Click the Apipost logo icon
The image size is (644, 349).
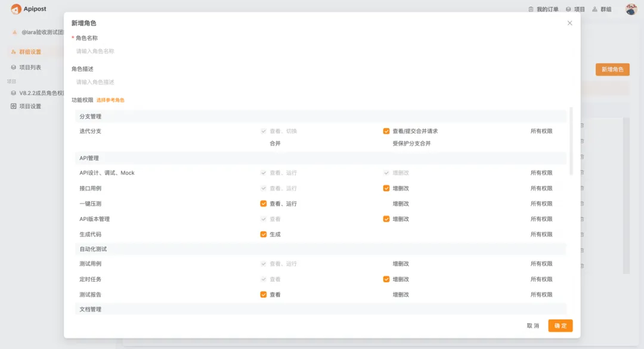16,9
